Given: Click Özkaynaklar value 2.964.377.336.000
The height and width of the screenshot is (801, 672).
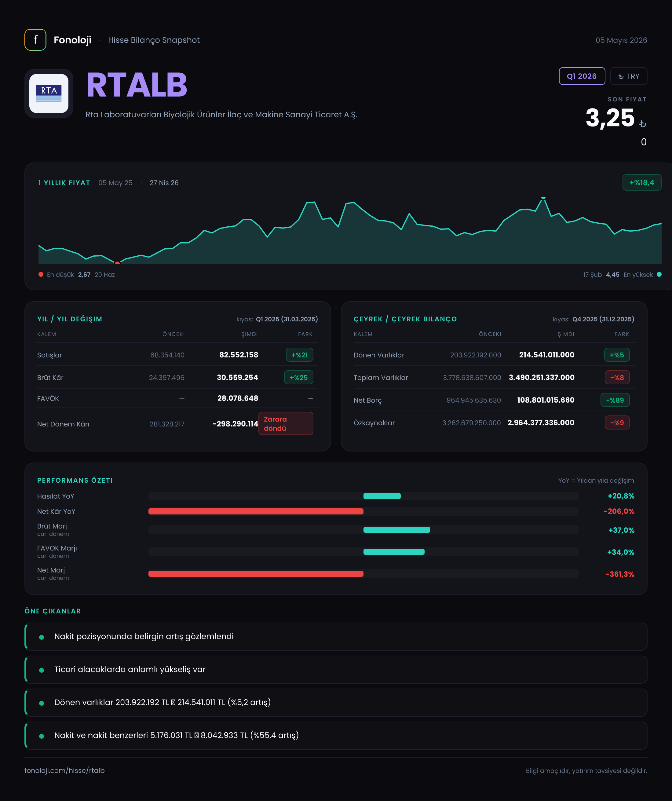Looking at the screenshot, I should point(541,422).
